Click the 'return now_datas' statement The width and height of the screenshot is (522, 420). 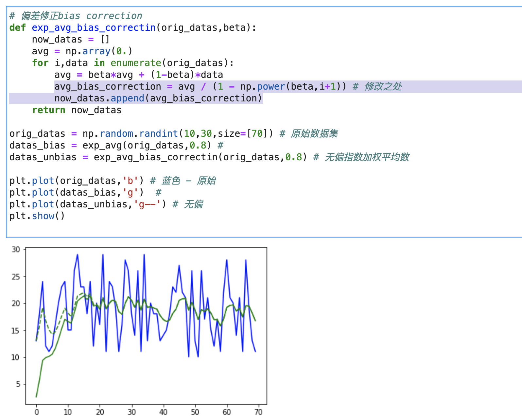77,110
